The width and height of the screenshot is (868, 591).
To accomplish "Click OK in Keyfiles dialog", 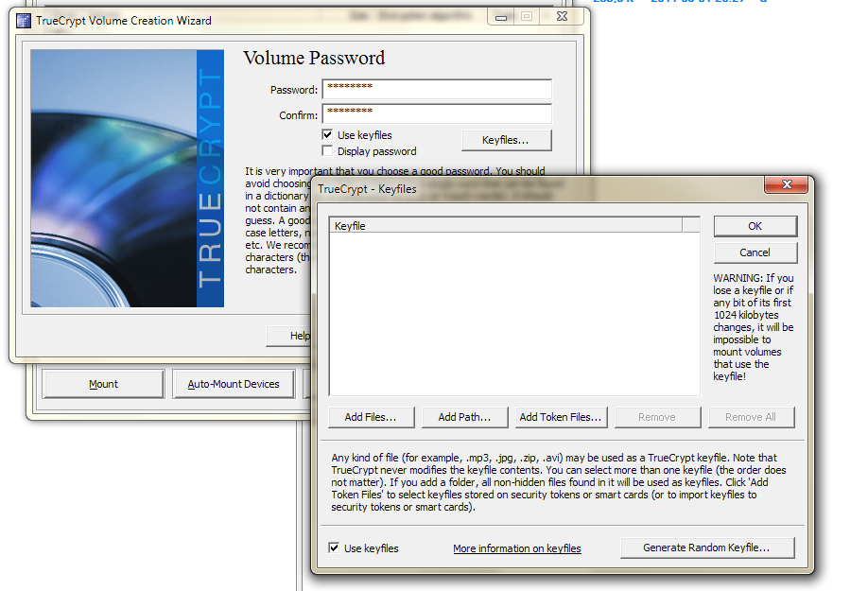I will point(755,226).
